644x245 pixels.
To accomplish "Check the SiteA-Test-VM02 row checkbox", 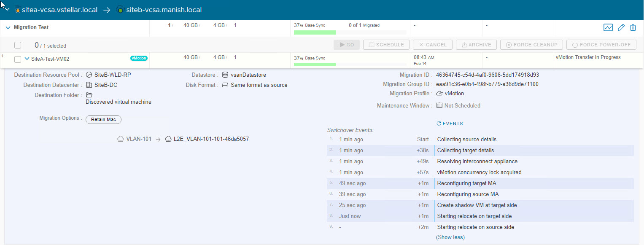I will point(18,59).
